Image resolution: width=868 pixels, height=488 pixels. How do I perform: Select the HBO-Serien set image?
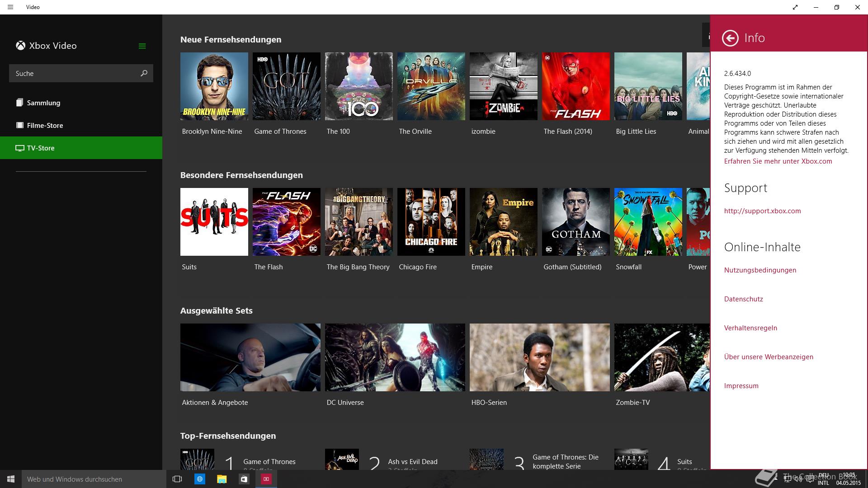tap(540, 357)
